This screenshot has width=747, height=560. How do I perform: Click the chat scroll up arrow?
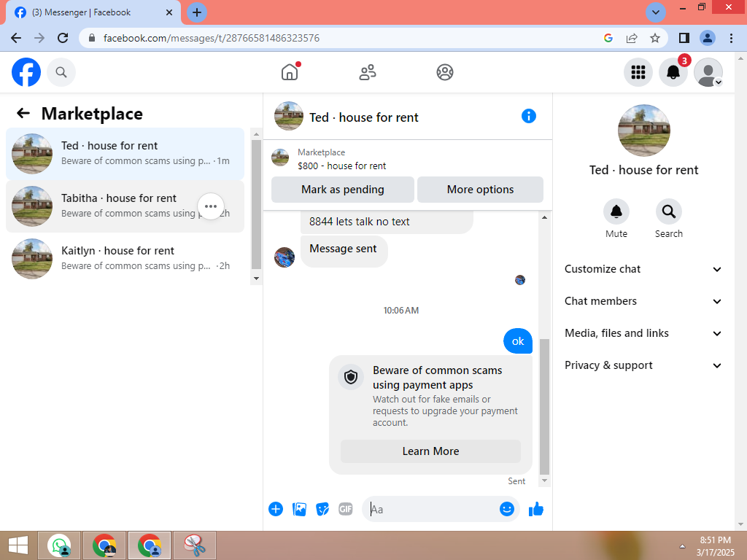(x=544, y=217)
